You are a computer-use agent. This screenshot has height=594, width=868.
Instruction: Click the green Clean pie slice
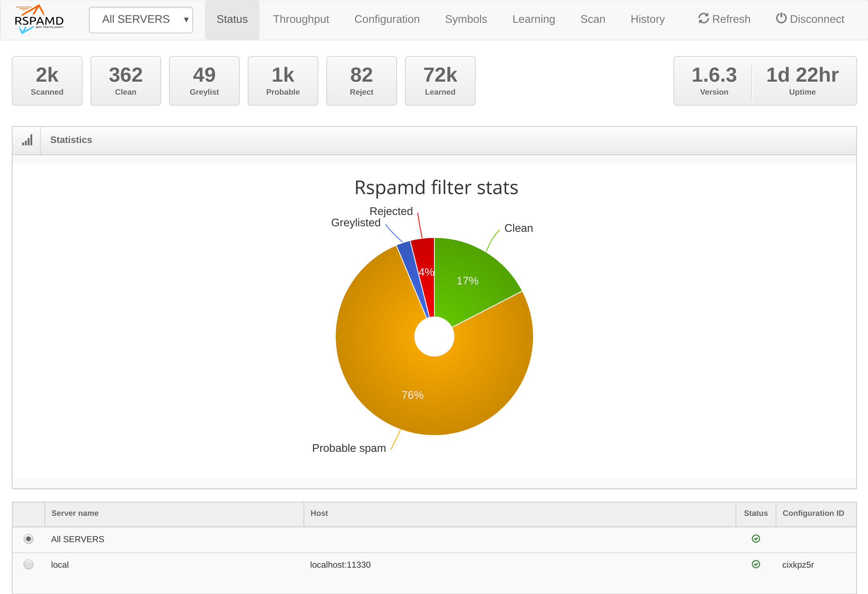point(468,281)
